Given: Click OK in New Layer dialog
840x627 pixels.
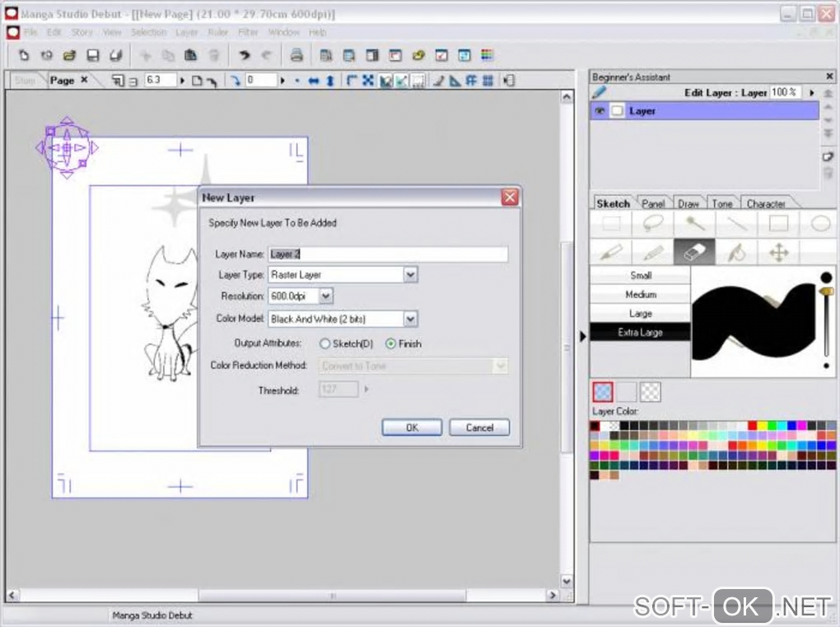Looking at the screenshot, I should pos(412,428).
